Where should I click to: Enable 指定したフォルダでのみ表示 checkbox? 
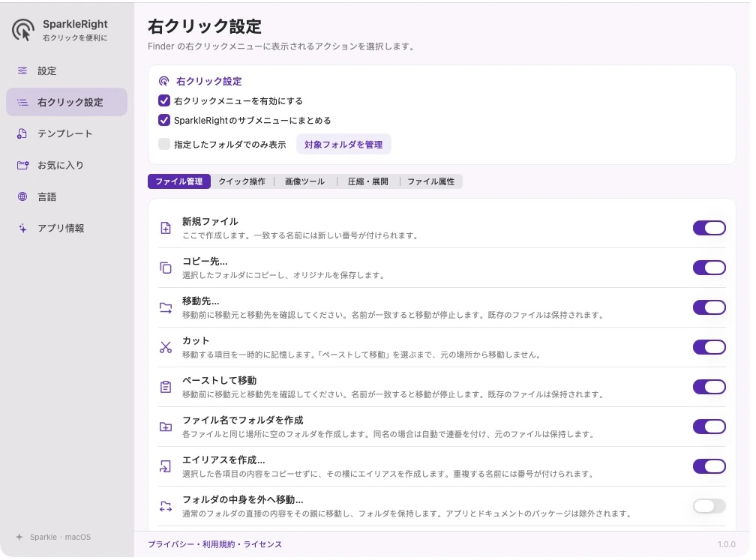click(x=164, y=144)
